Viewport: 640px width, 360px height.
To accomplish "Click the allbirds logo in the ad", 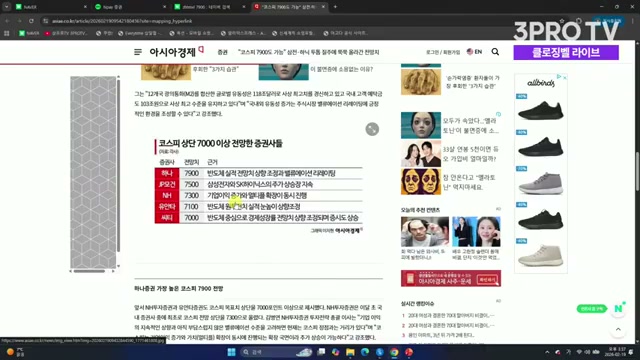I will pos(540,83).
